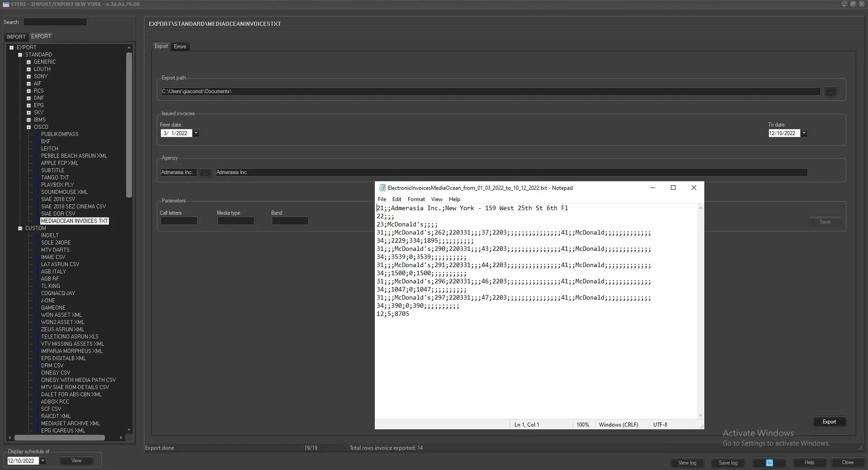Image resolution: width=868 pixels, height=470 pixels.
Task: Click the ETERE app icon in title bar
Action: pos(6,4)
